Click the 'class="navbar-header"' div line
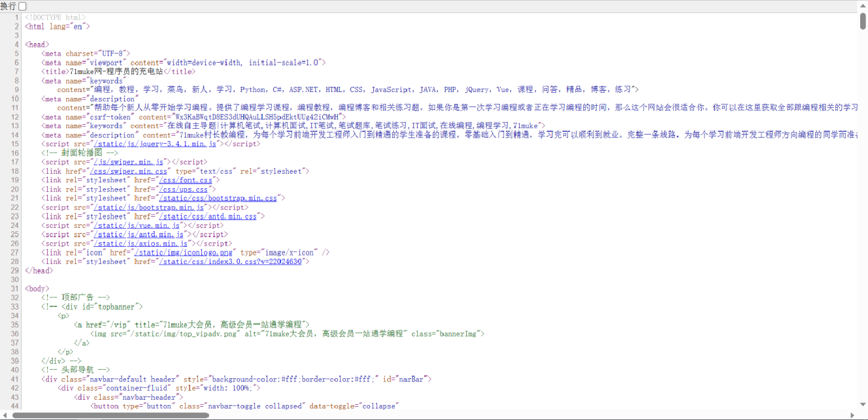The image size is (868, 420). [x=129, y=397]
